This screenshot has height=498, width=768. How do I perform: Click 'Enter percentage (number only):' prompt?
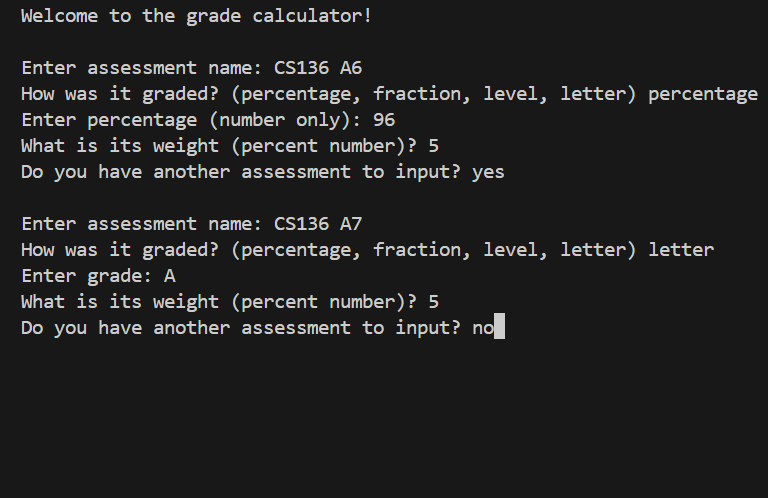(x=191, y=121)
